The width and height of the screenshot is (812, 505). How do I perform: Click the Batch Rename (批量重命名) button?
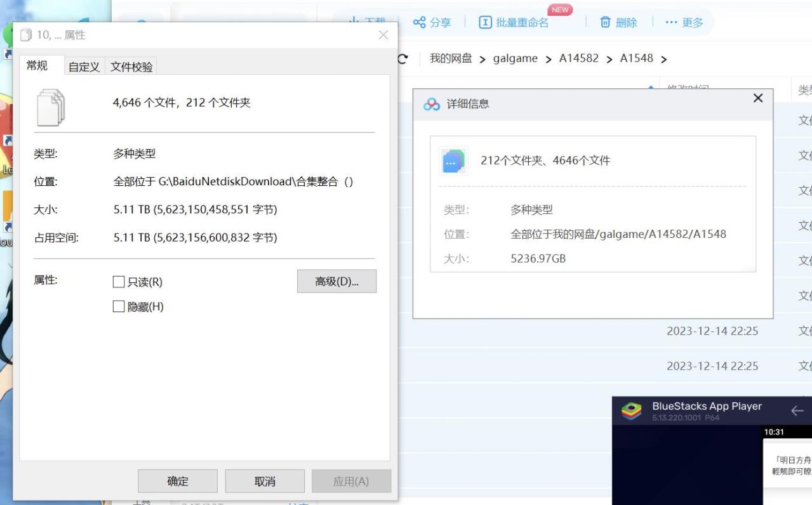click(514, 23)
